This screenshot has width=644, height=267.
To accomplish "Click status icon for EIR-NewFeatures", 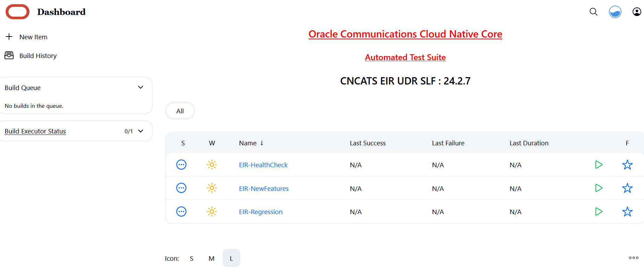I will coord(181,188).
